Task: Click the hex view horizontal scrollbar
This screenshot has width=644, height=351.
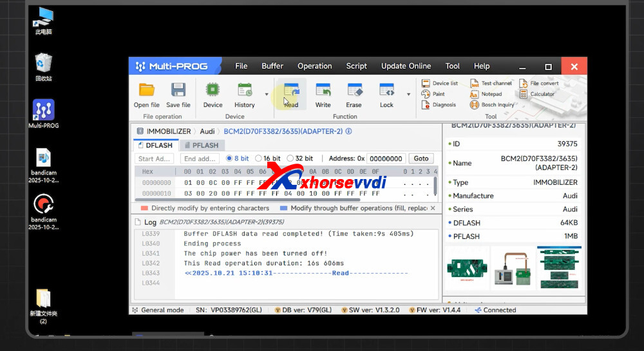Action: coord(249,200)
